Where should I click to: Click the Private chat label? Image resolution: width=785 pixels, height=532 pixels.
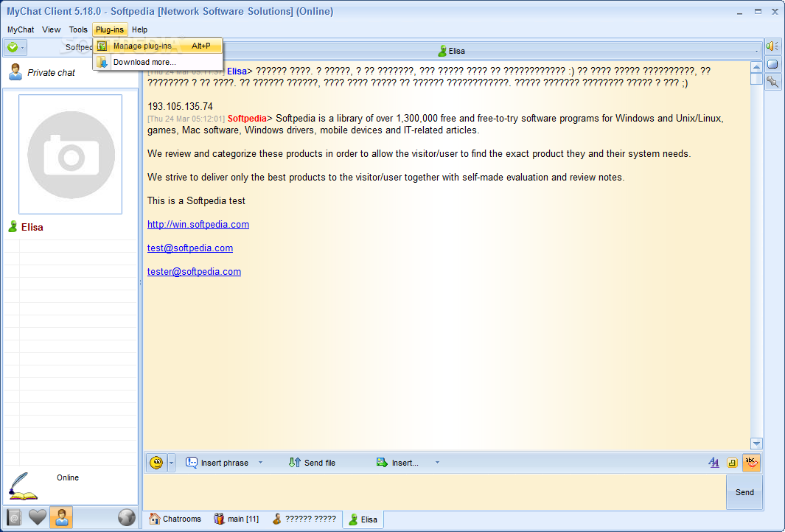click(51, 72)
